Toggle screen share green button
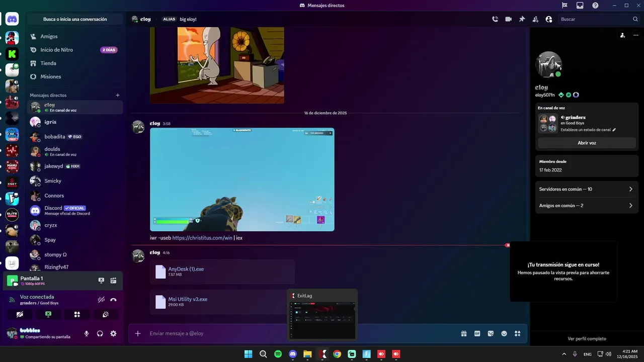 click(x=48, y=314)
